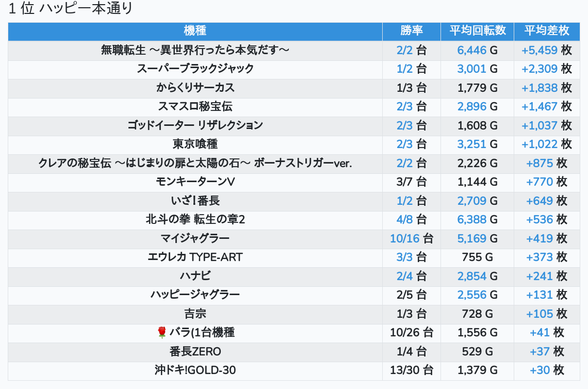Click the rose icon beside バラ(1台機種
The image size is (588, 389).
(x=161, y=333)
